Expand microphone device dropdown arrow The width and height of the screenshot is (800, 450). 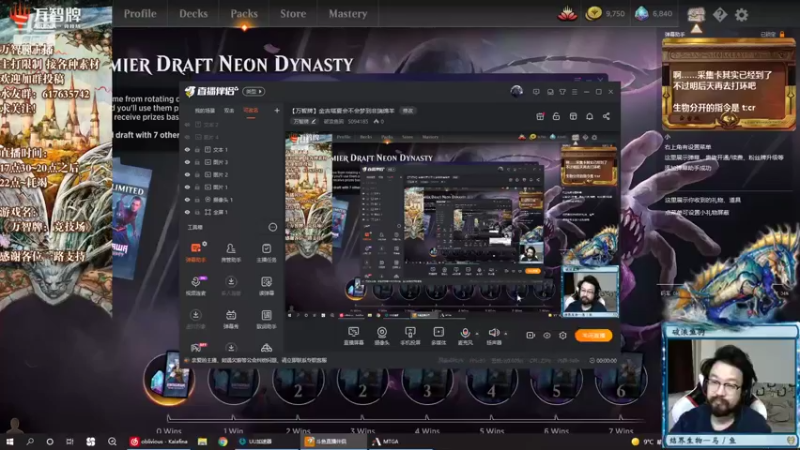point(477,334)
